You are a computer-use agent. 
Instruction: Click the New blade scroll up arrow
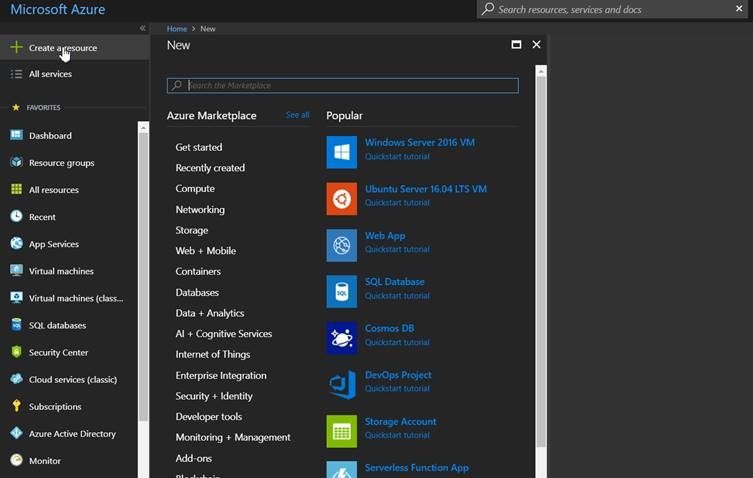(x=541, y=71)
